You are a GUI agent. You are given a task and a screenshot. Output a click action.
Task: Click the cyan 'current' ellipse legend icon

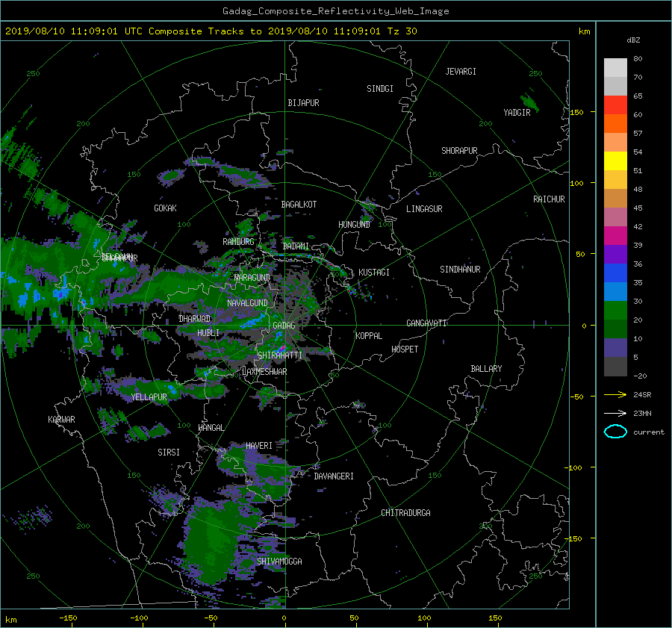[x=615, y=432]
